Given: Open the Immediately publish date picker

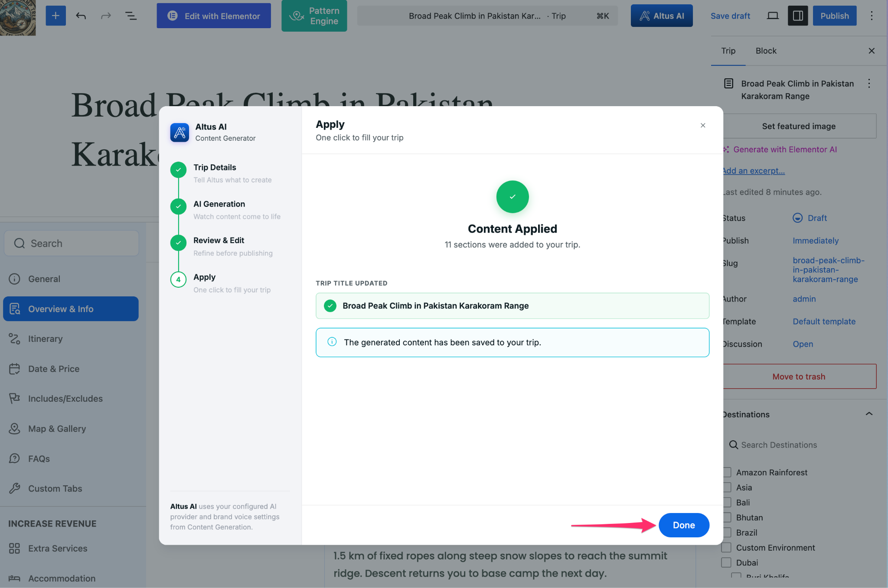Looking at the screenshot, I should click(x=816, y=240).
